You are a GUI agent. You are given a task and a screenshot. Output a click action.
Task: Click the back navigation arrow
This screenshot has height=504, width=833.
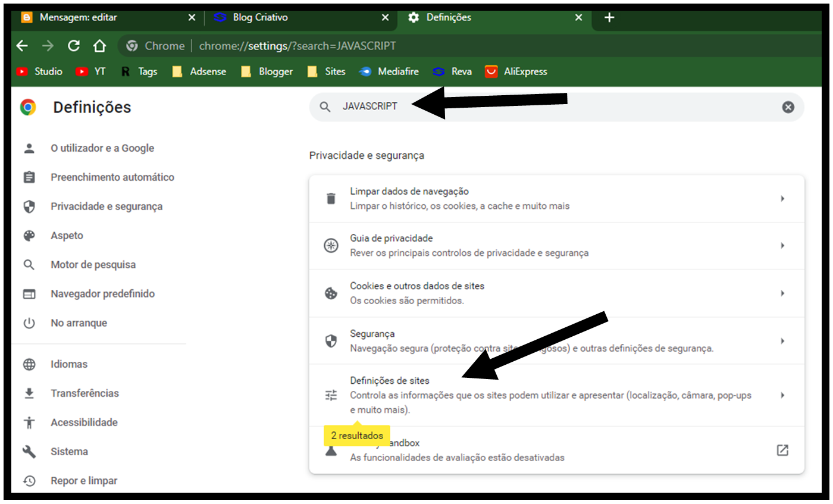(22, 46)
